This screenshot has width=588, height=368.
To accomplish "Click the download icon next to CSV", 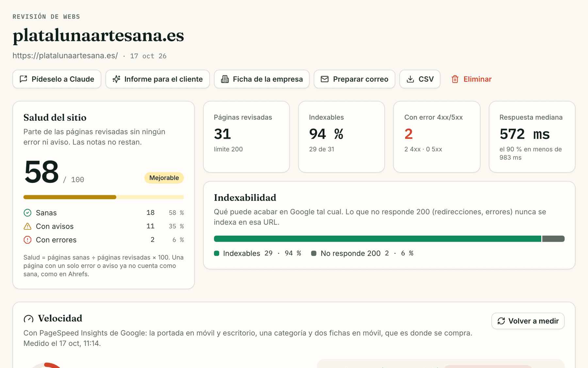I will [410, 79].
